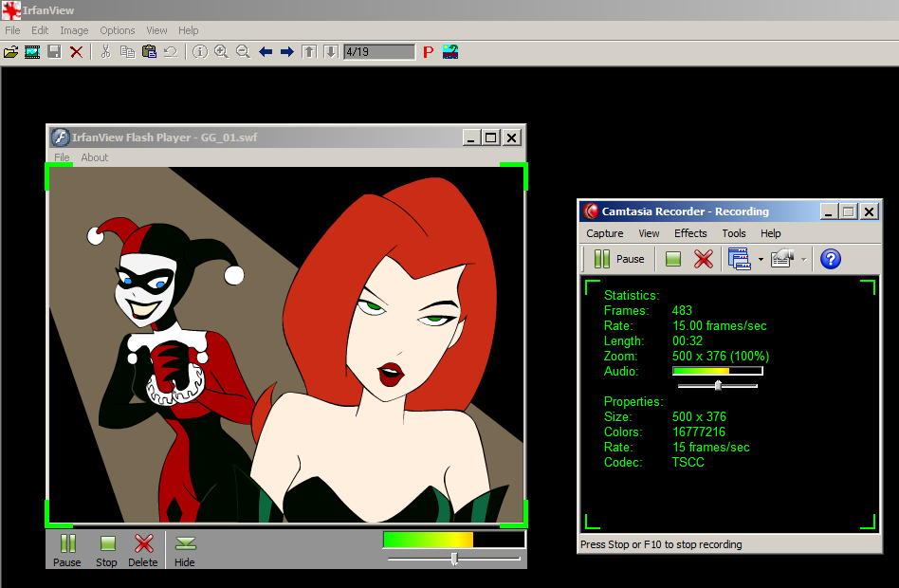899x588 pixels.
Task: Open View menu in Camtasia Recorder
Action: pyautogui.click(x=649, y=233)
